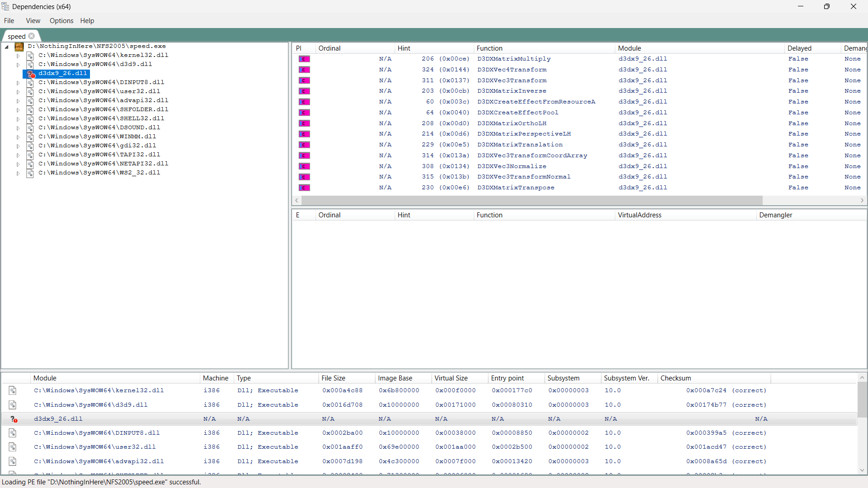The image size is (868, 488).
Task: Click the missing d3dx9_26.dll warning icon in tree
Action: tap(30, 74)
